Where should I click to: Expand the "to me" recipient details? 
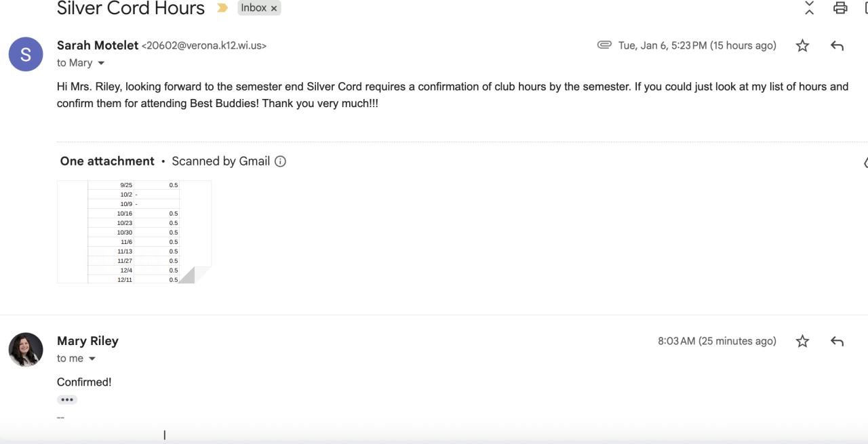pyautogui.click(x=92, y=359)
